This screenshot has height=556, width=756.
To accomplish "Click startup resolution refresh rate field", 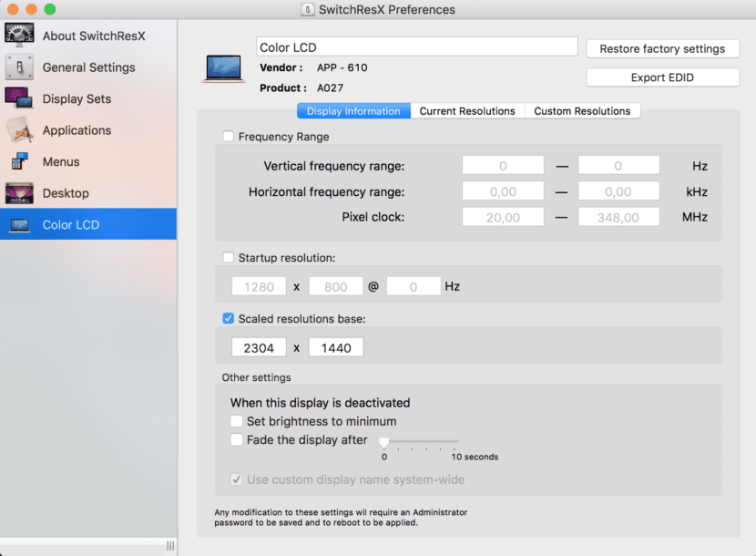I will pos(414,287).
